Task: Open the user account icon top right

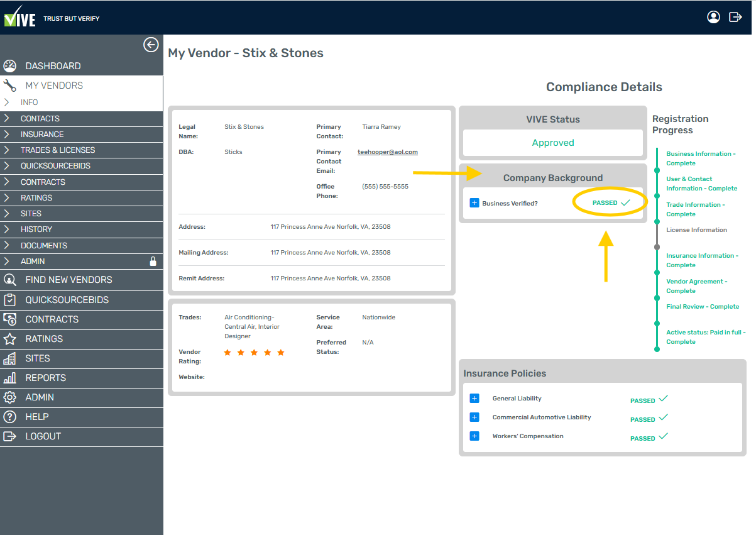Action: point(713,17)
